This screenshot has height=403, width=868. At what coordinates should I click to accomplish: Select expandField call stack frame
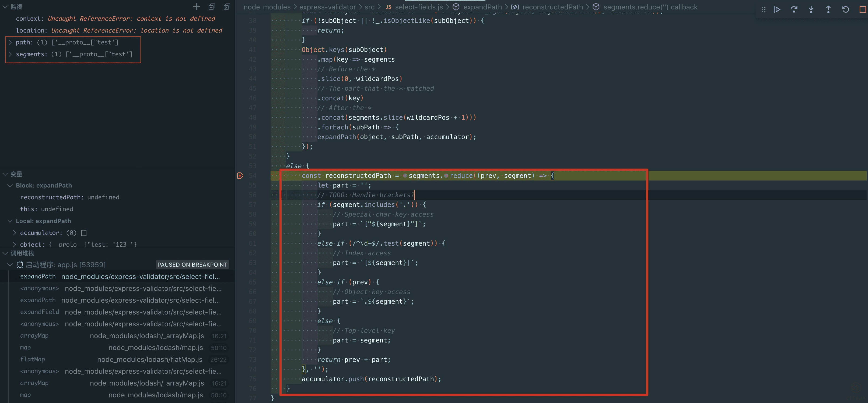pos(40,312)
